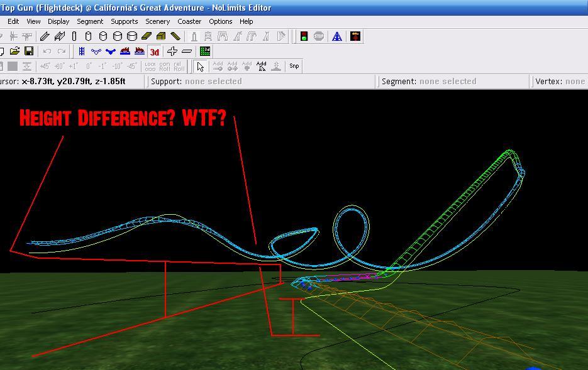Viewport: 588px width, 370px height.
Task: Choose the arrow pointer selection tool
Action: pos(201,67)
